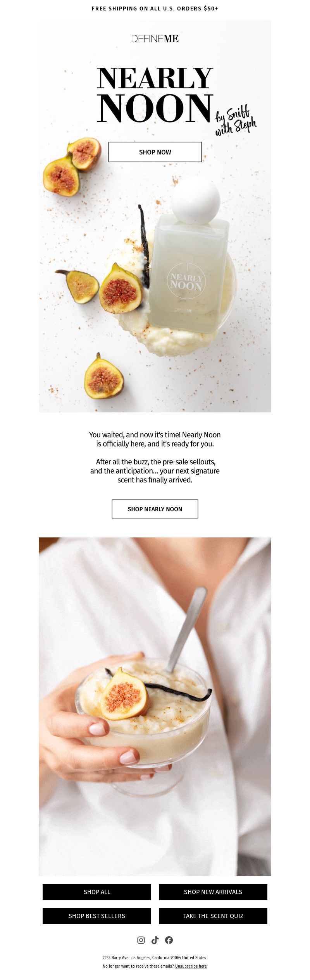The width and height of the screenshot is (310, 980).
Task: Click the SHOP NEARLY NOON button
Action: (155, 509)
